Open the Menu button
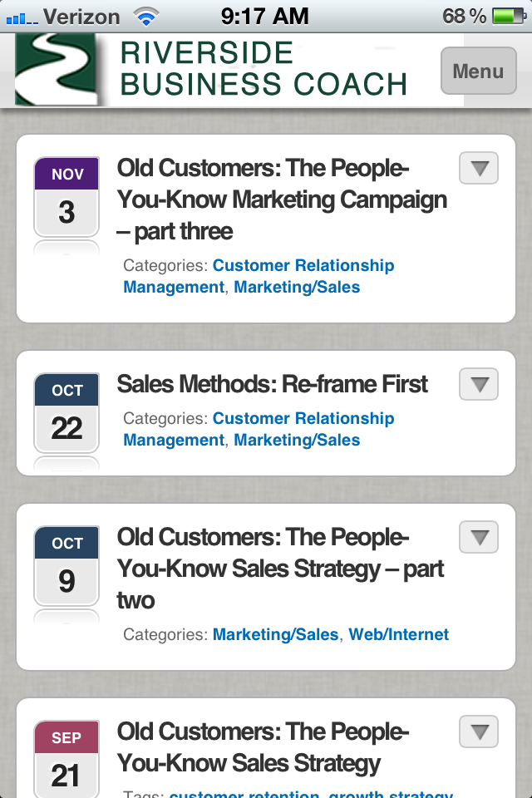The image size is (532, 798). 479,71
